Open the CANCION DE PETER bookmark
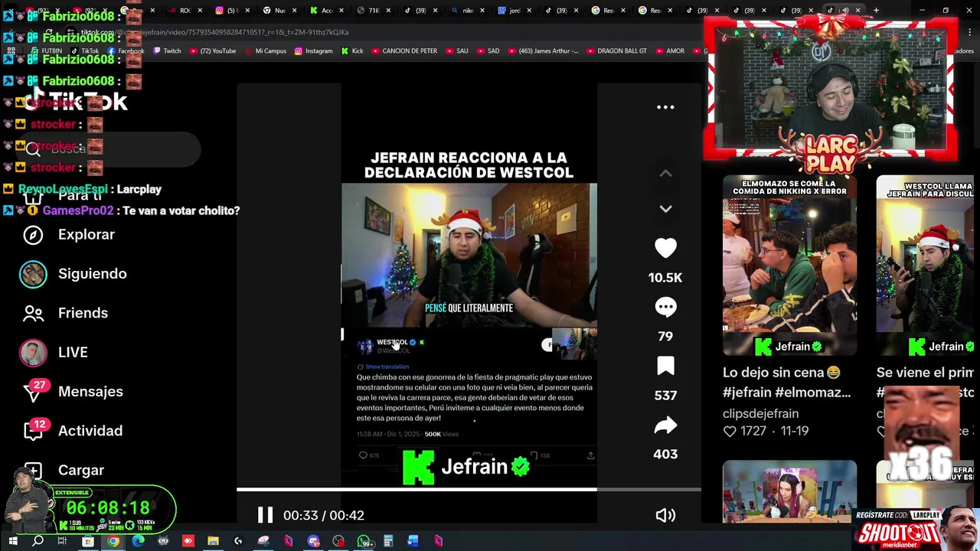The height and width of the screenshot is (551, 980). pos(404,51)
